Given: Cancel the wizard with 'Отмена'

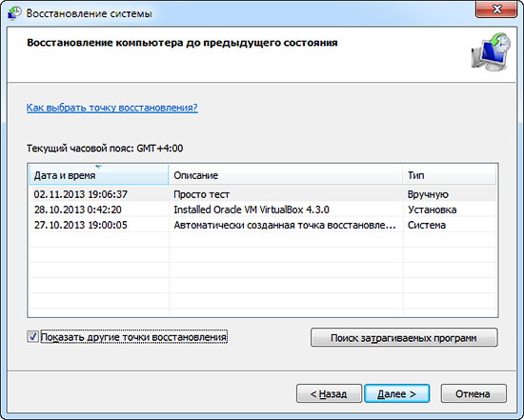Looking at the screenshot, I should coord(474,393).
